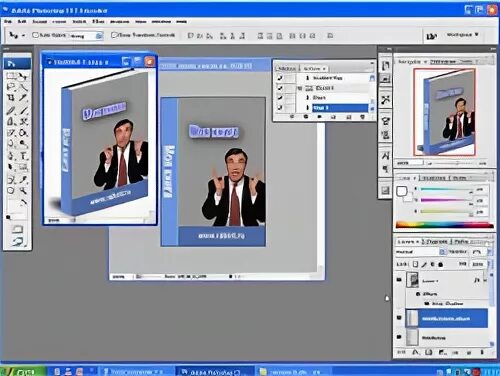Hide the top layer with its eye icon
The image size is (500, 376).
coord(399,280)
